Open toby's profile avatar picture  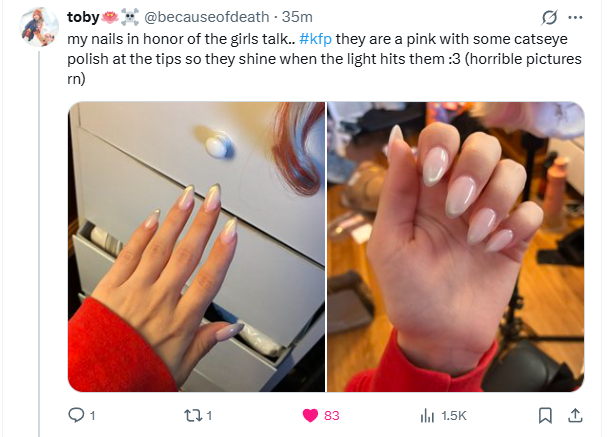[x=39, y=26]
